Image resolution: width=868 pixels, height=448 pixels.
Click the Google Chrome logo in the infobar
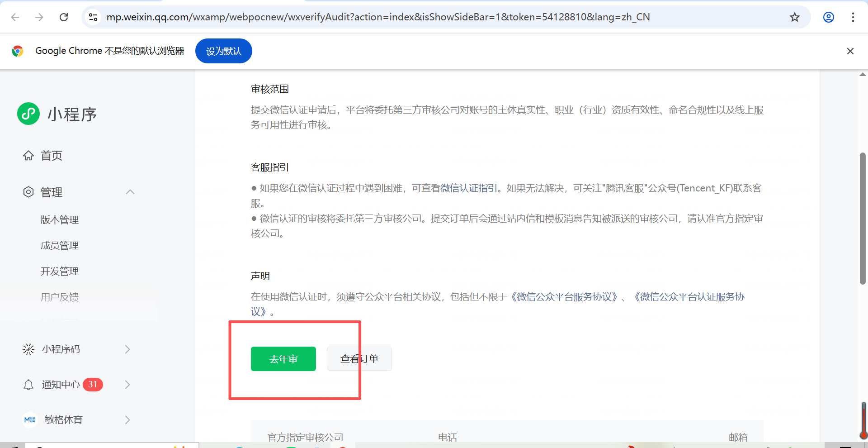coord(18,51)
